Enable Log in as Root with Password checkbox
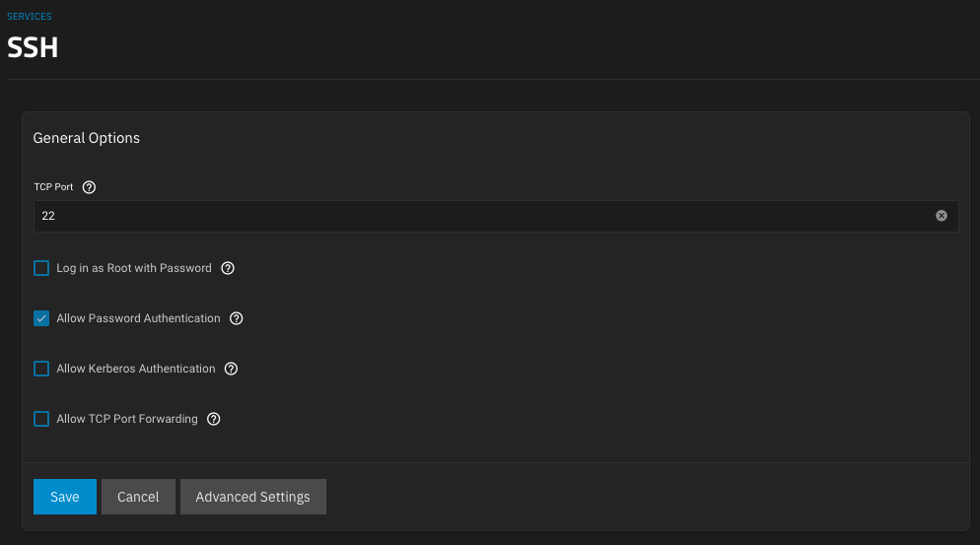Image resolution: width=980 pixels, height=545 pixels. [41, 268]
